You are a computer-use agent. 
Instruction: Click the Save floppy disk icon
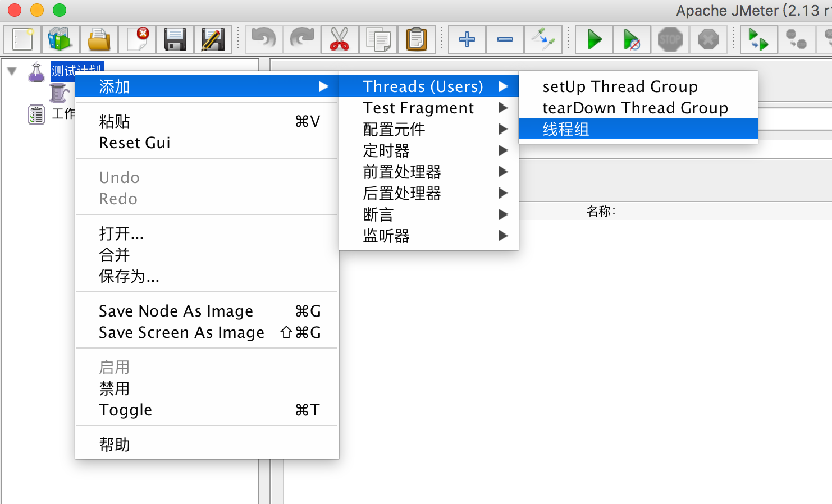tap(175, 40)
